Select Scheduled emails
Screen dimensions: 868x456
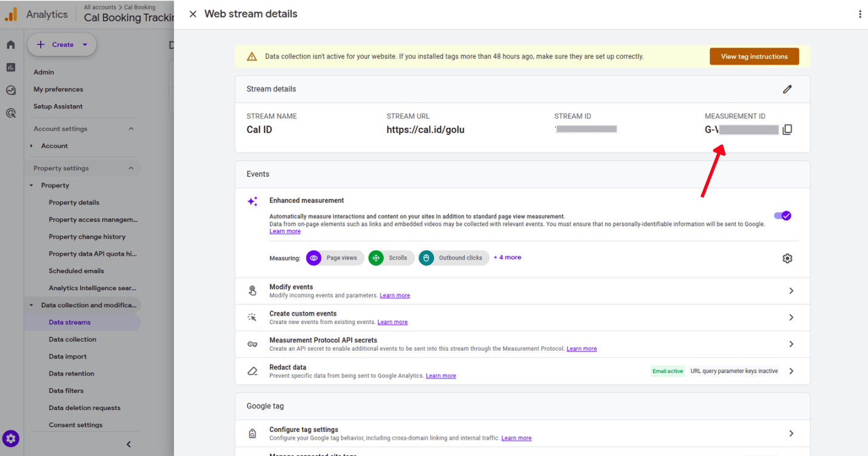[76, 271]
